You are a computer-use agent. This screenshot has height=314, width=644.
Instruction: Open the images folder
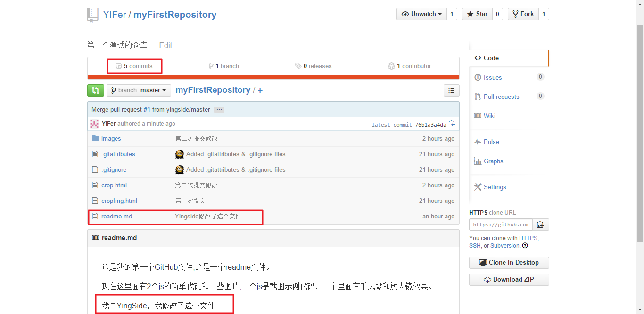click(111, 138)
